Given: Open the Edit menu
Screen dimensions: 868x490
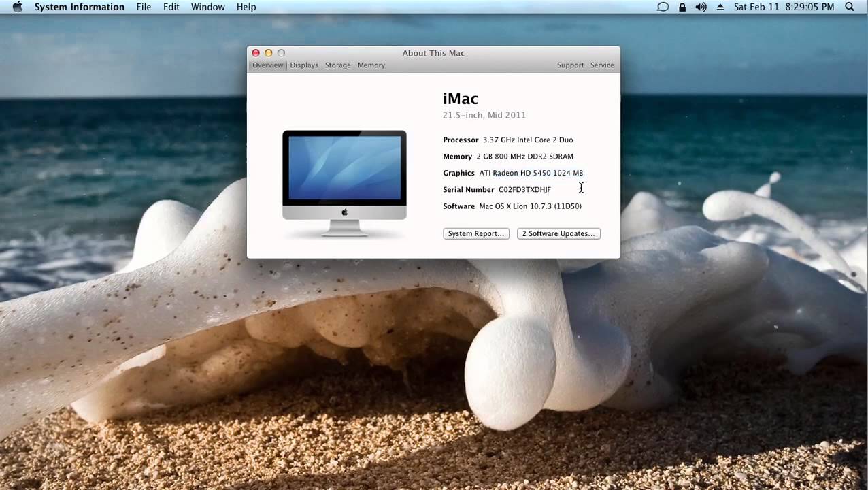Looking at the screenshot, I should [171, 7].
